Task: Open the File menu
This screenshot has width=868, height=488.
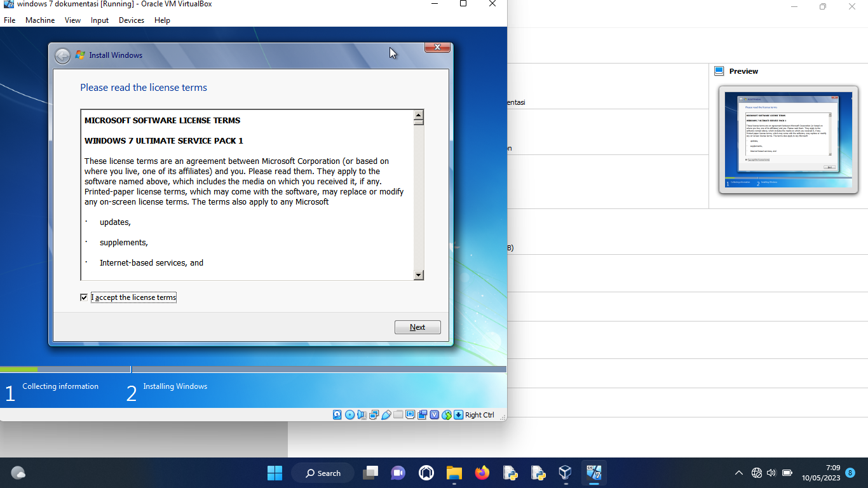Action: pos(10,20)
